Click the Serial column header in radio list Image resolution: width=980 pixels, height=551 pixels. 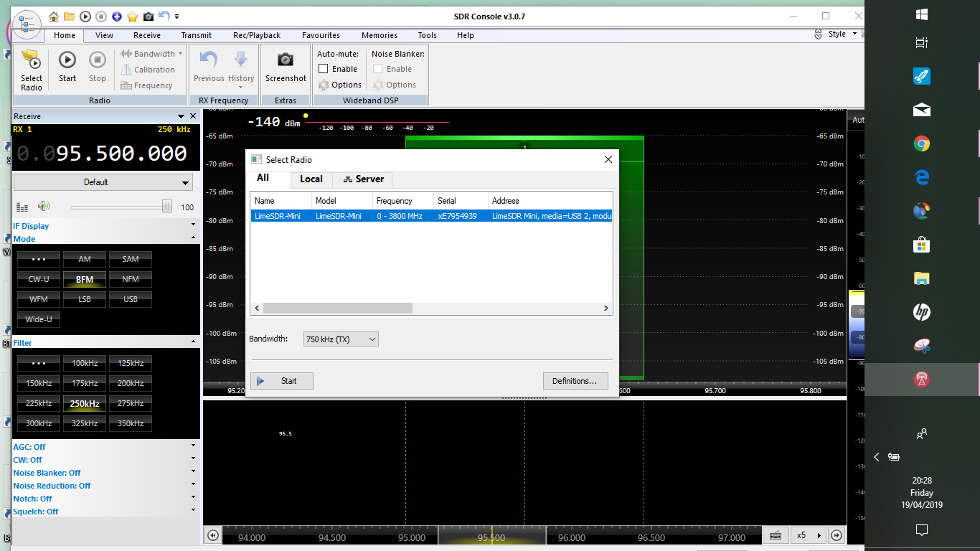(x=461, y=201)
